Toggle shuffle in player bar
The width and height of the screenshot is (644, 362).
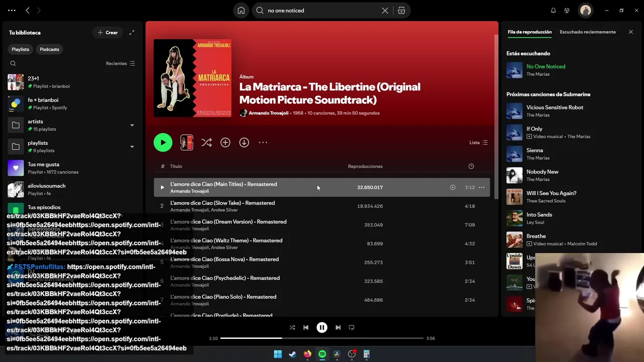tap(292, 327)
